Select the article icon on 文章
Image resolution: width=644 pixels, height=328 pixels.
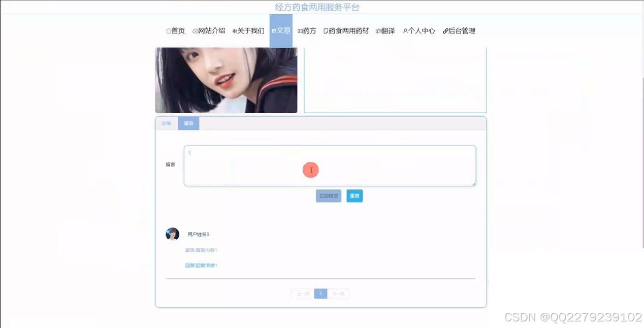(x=275, y=30)
